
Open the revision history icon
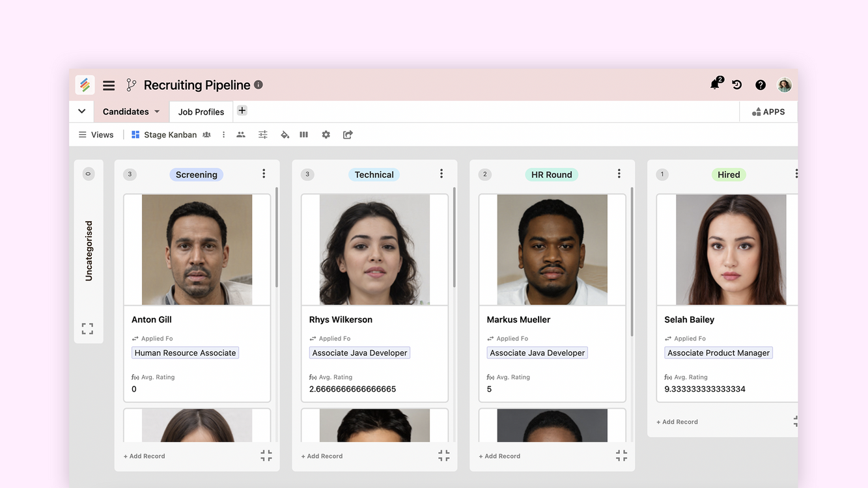(737, 85)
